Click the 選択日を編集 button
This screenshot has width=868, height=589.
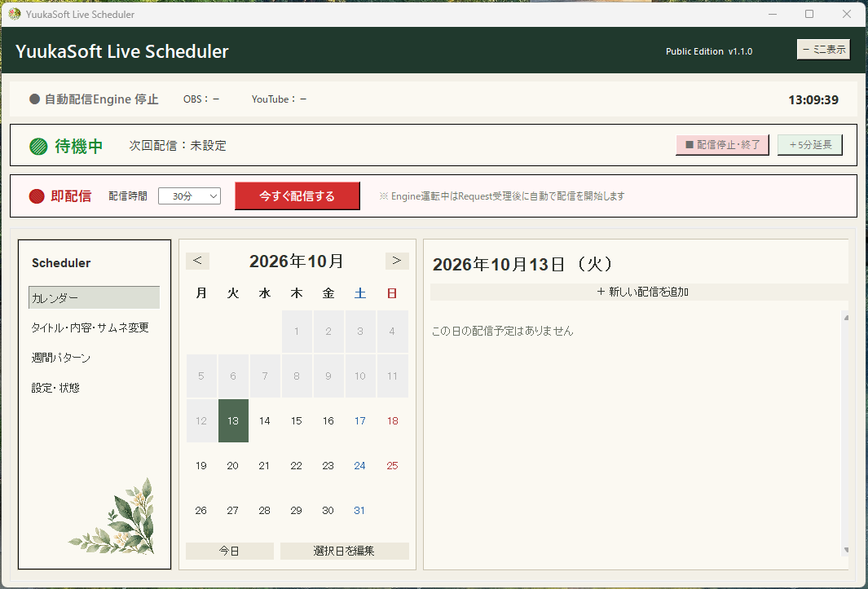[344, 551]
